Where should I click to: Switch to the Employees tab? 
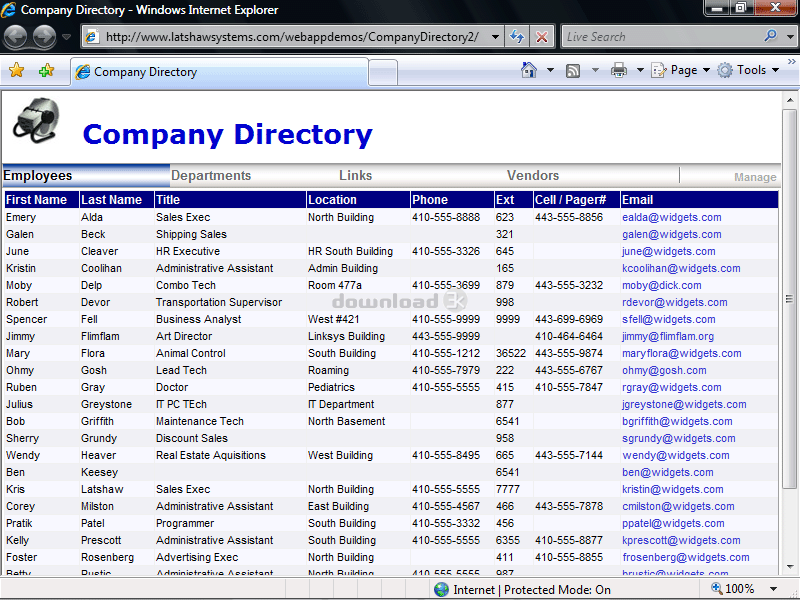(86, 176)
